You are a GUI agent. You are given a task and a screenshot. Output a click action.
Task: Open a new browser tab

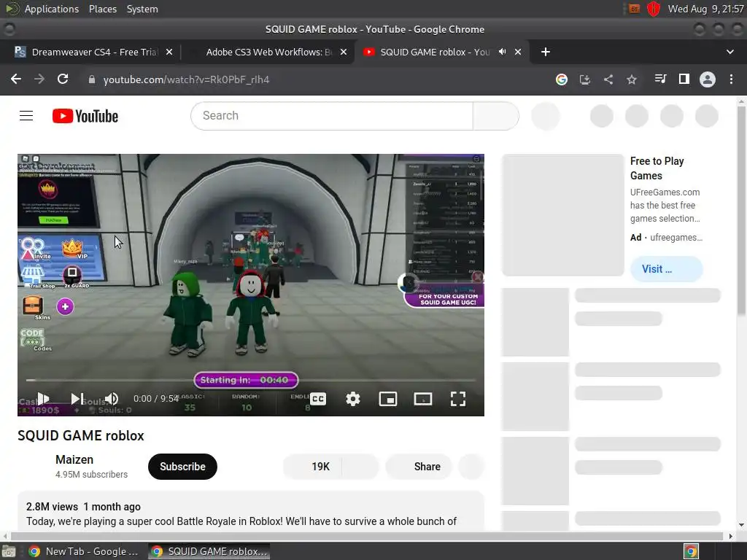pos(546,52)
